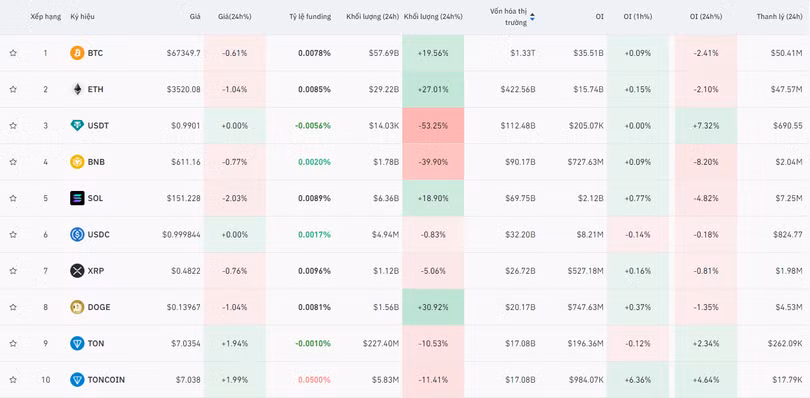Viewport: 810px width, 398px height.
Task: Click the $227.40M volume value
Action: [381, 343]
